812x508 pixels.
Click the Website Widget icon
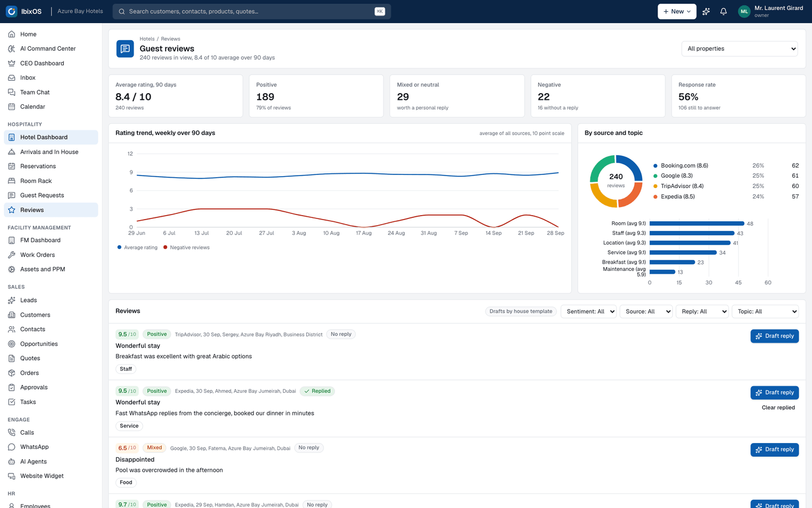point(12,476)
